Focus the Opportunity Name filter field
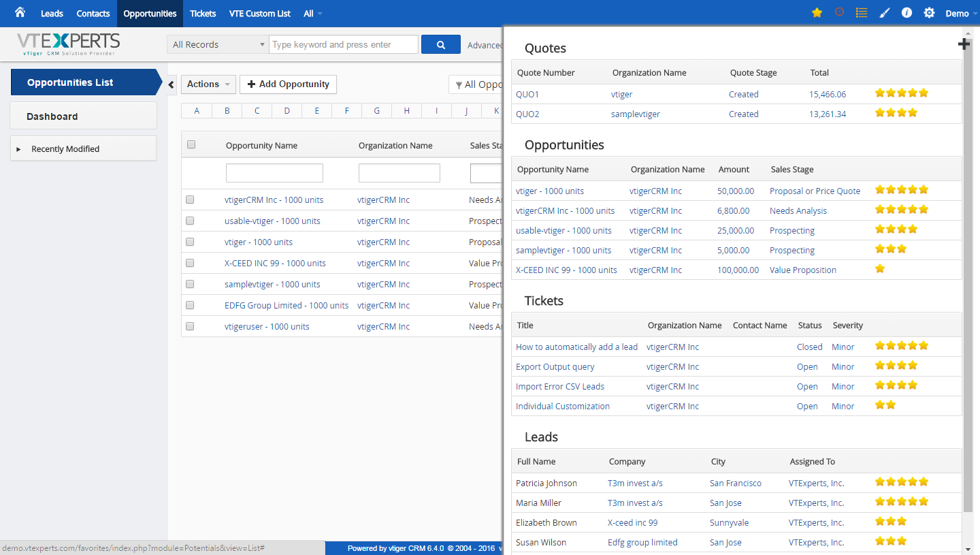This screenshot has width=980, height=555. (x=274, y=173)
